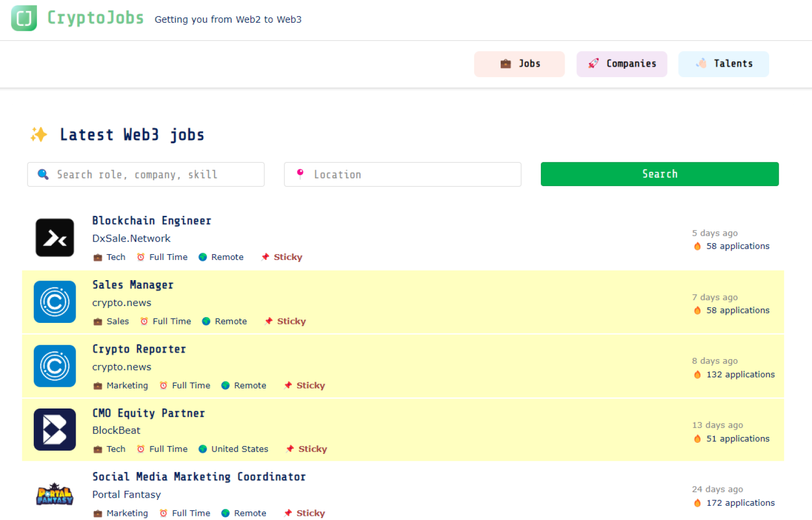Open the Jobs section
The height and width of the screenshot is (520, 812).
(x=519, y=63)
